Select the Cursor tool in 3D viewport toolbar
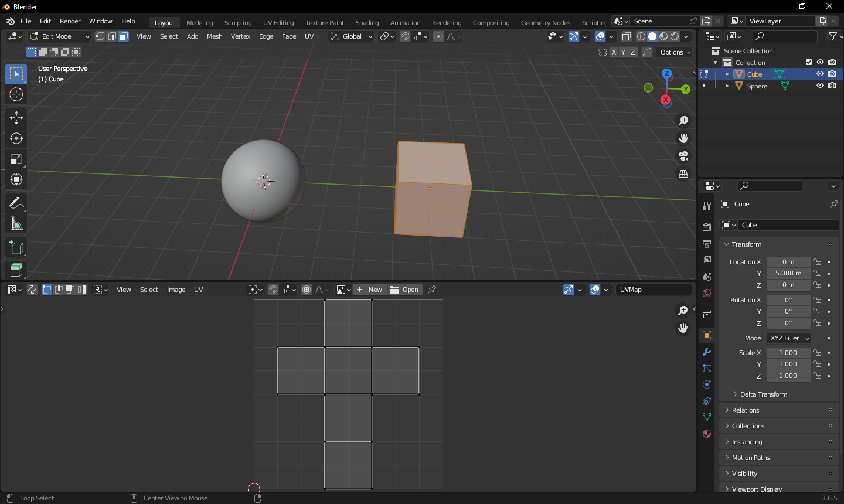The width and height of the screenshot is (844, 504). click(x=16, y=94)
